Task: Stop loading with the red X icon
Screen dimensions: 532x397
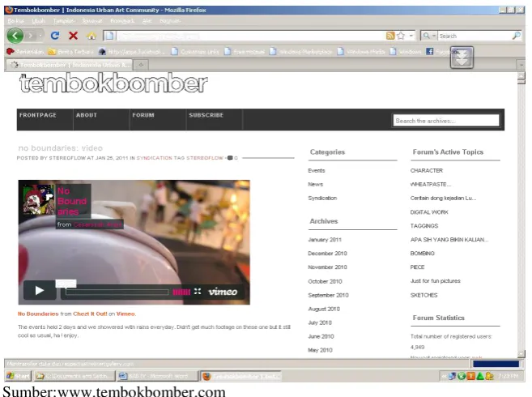Action: (x=73, y=36)
